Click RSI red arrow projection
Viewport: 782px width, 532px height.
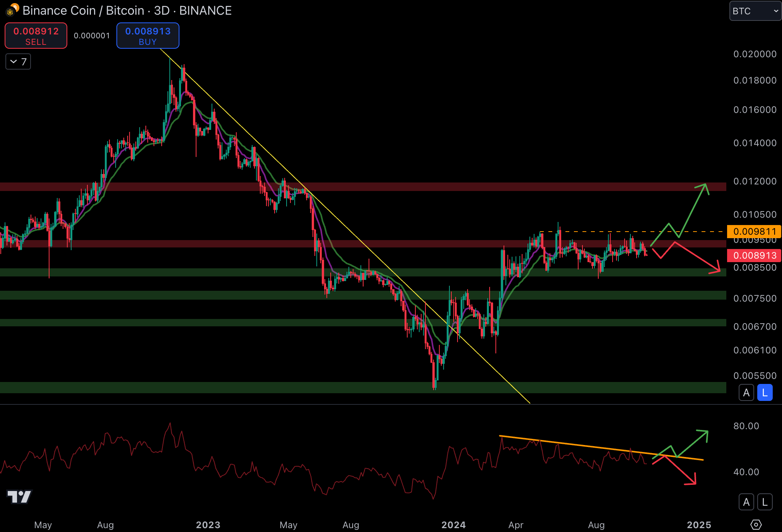(x=680, y=470)
